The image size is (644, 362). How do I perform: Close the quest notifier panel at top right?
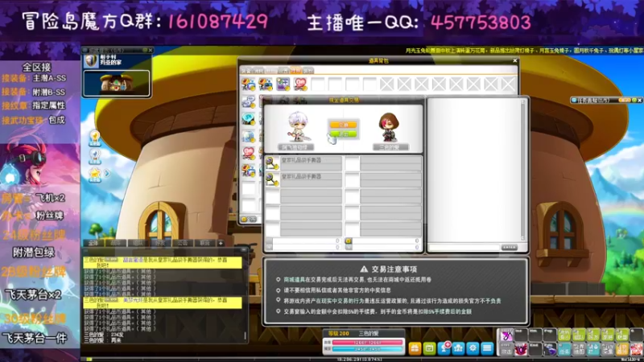click(x=639, y=100)
